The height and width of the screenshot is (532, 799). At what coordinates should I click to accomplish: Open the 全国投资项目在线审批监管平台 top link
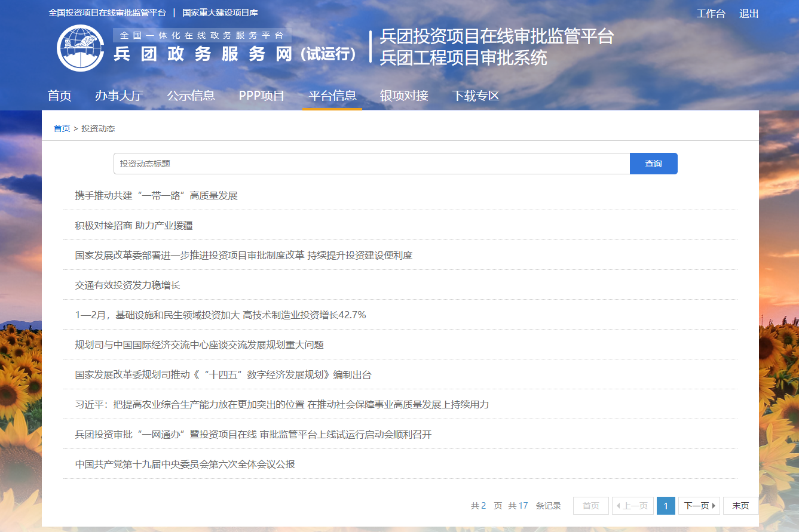pos(108,13)
